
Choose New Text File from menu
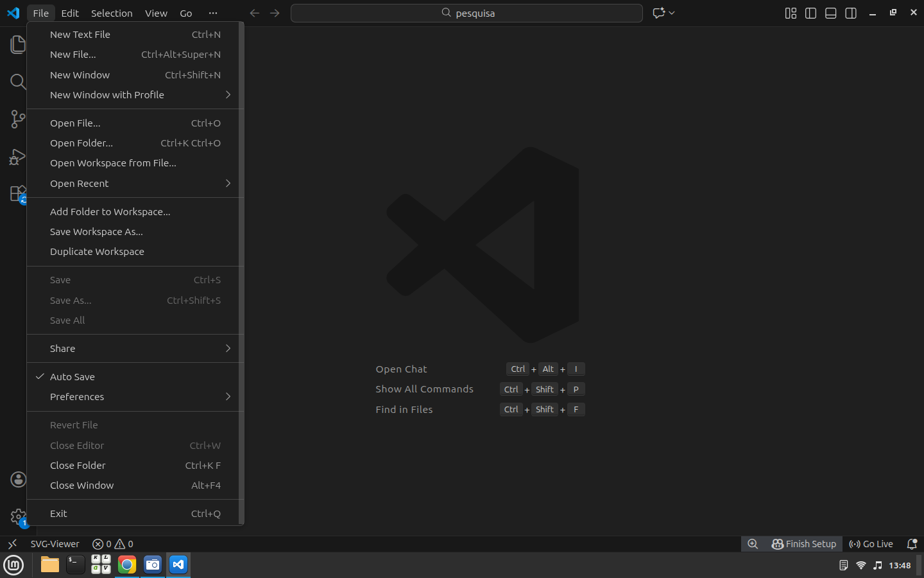[80, 35]
